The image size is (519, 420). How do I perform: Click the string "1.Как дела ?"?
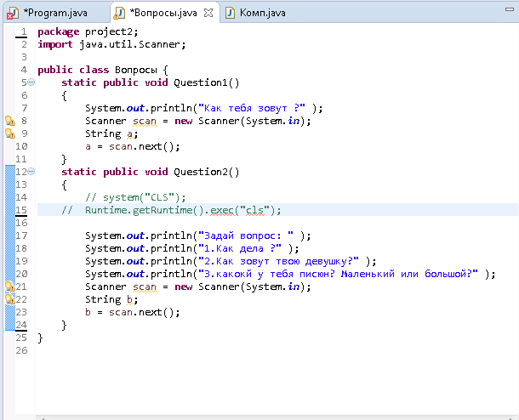(x=240, y=249)
